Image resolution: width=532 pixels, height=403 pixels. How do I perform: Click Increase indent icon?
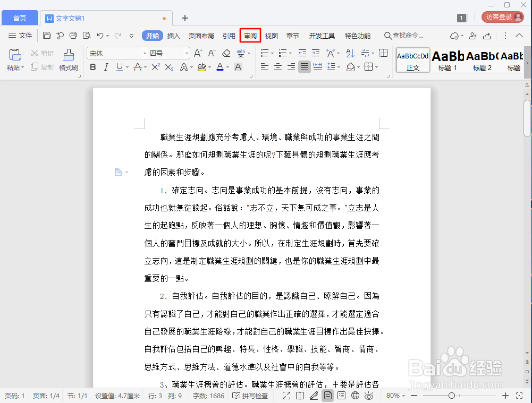316,53
